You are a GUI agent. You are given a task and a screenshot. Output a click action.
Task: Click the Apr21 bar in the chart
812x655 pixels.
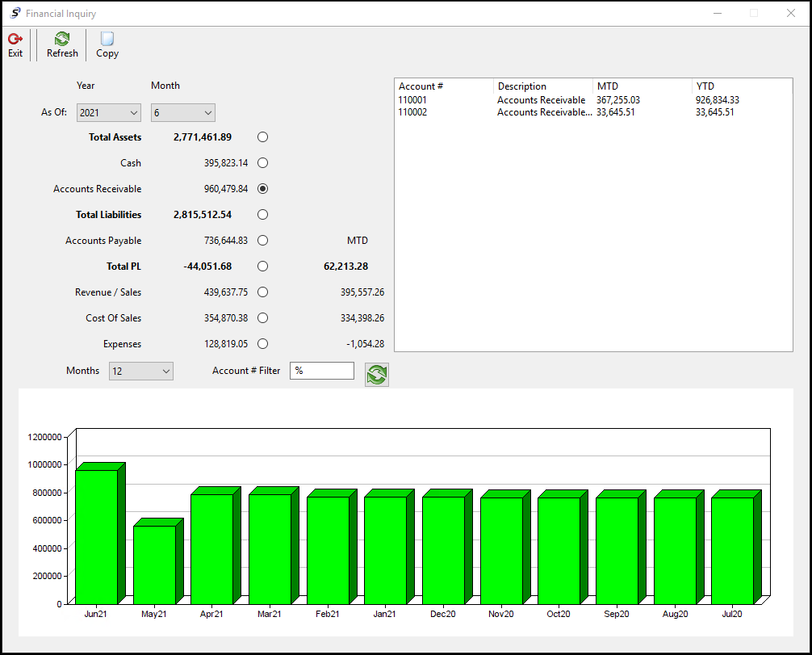point(212,548)
